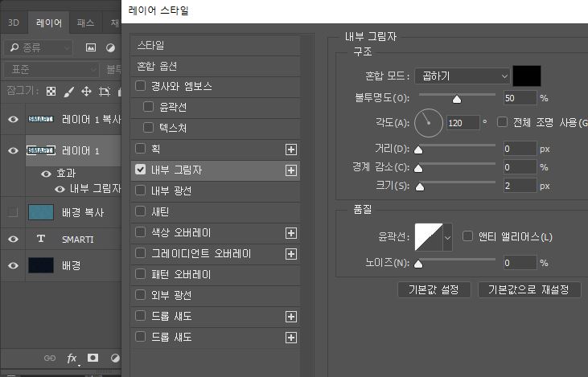Click 노이즈 noise slider handle
Screen dimensions: 588x377
[x=418, y=264]
